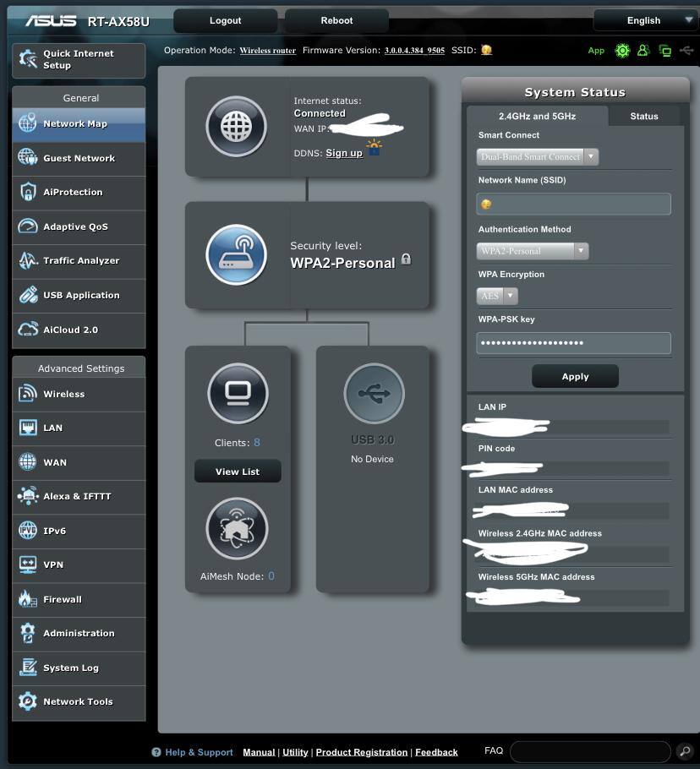This screenshot has width=700, height=769.
Task: Click the Internet status globe icon
Action: coord(237,127)
